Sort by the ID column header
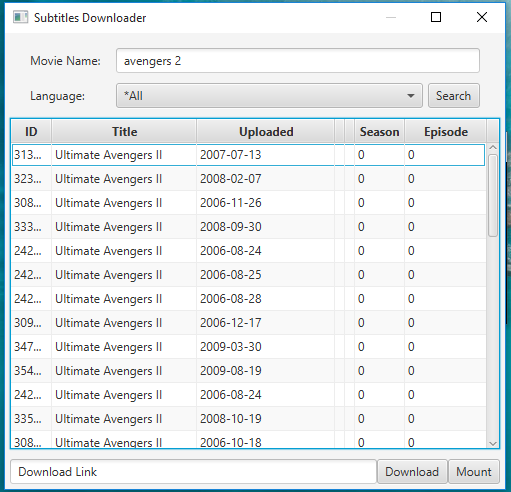 31,132
